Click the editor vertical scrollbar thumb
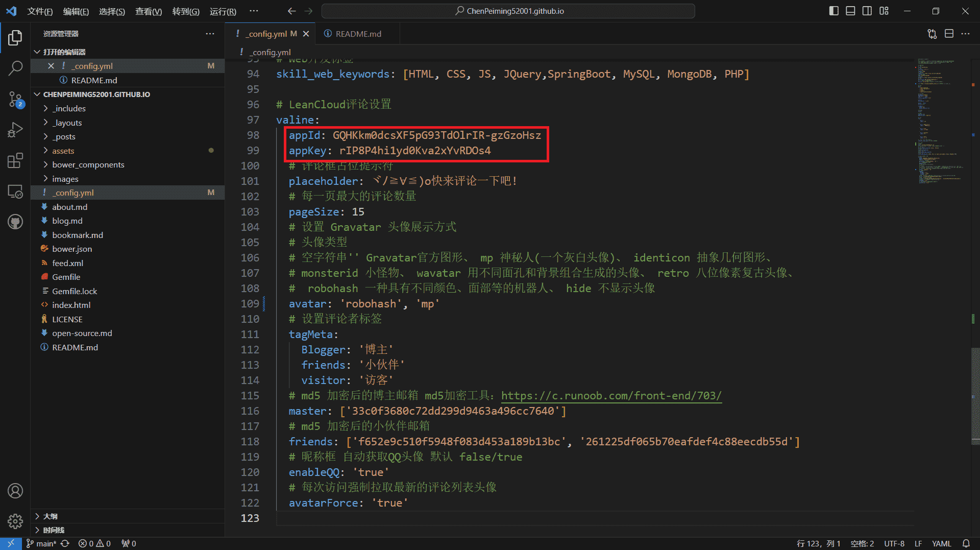Viewport: 980px width, 550px height. [x=975, y=396]
